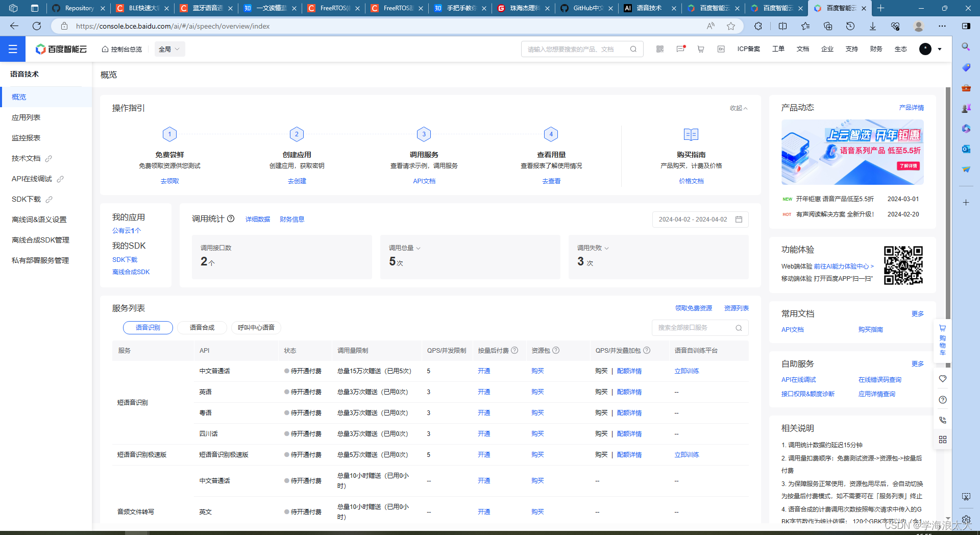
Task: Expand the 调用失败 dropdown
Action: 593,248
